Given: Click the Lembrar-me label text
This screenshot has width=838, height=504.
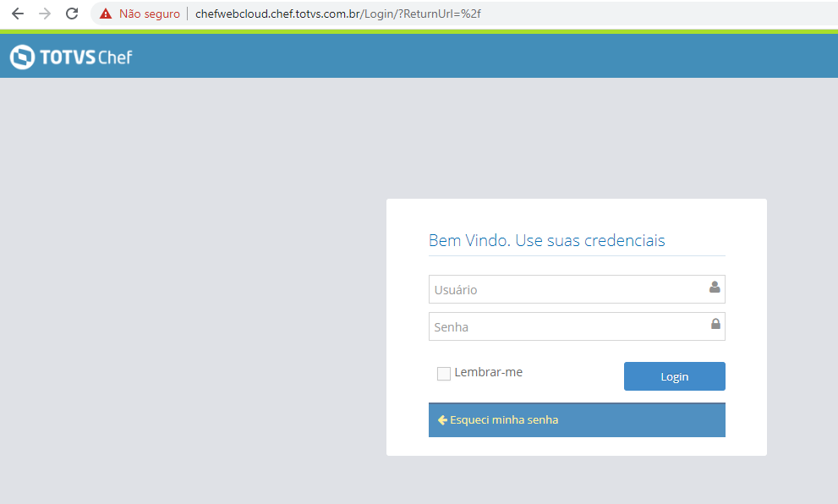Looking at the screenshot, I should (489, 373).
